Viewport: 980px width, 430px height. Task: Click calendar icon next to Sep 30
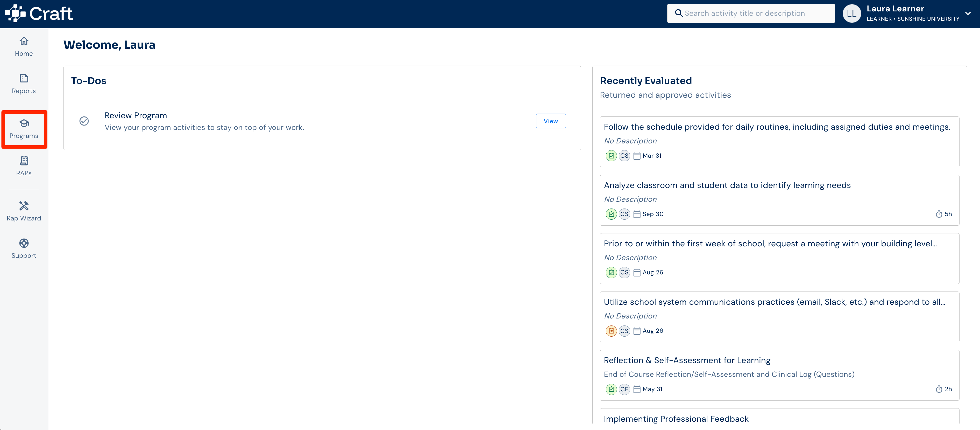click(636, 214)
